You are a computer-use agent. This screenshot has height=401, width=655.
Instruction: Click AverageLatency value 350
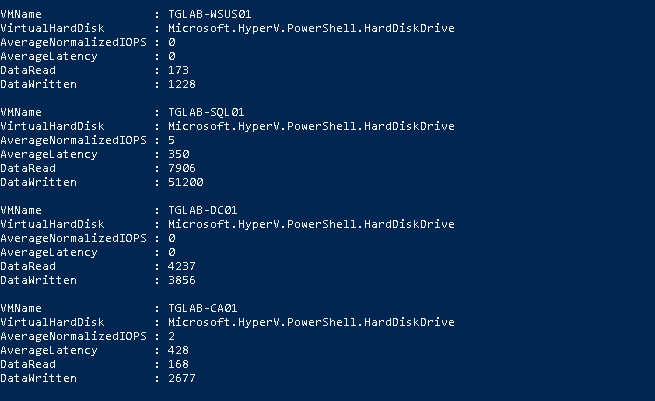tap(178, 154)
